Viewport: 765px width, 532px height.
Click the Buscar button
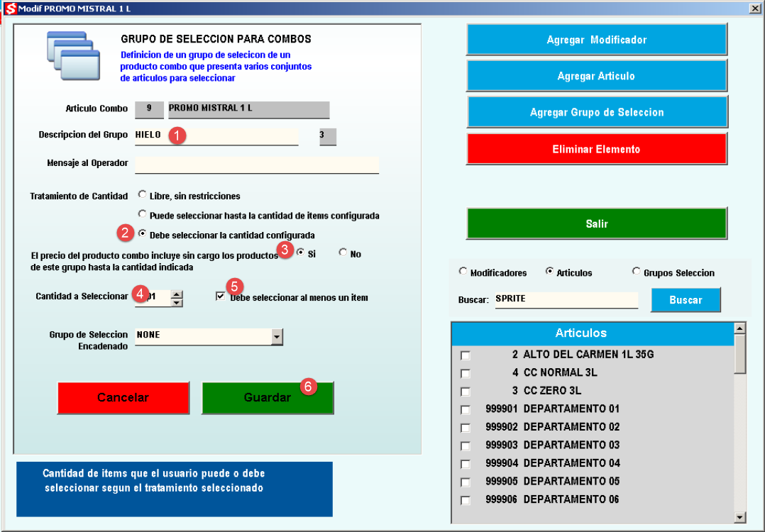pyautogui.click(x=686, y=300)
